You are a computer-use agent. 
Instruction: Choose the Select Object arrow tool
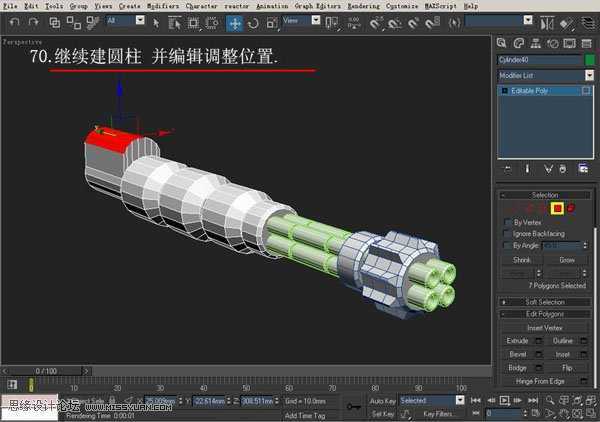point(156,23)
